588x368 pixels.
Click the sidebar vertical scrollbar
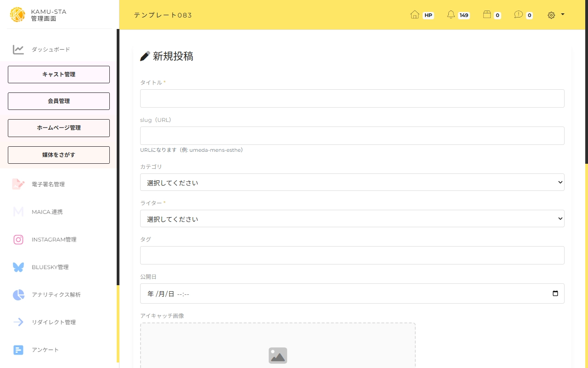pos(118,156)
